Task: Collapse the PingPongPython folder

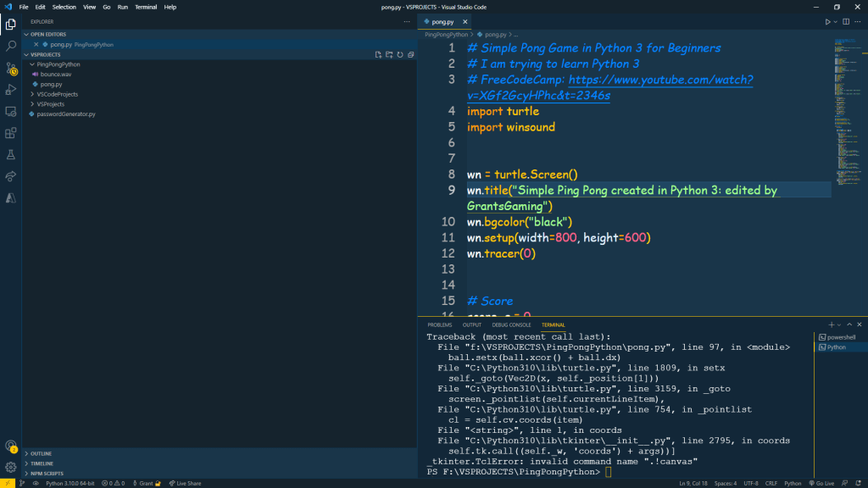Action: 58,64
